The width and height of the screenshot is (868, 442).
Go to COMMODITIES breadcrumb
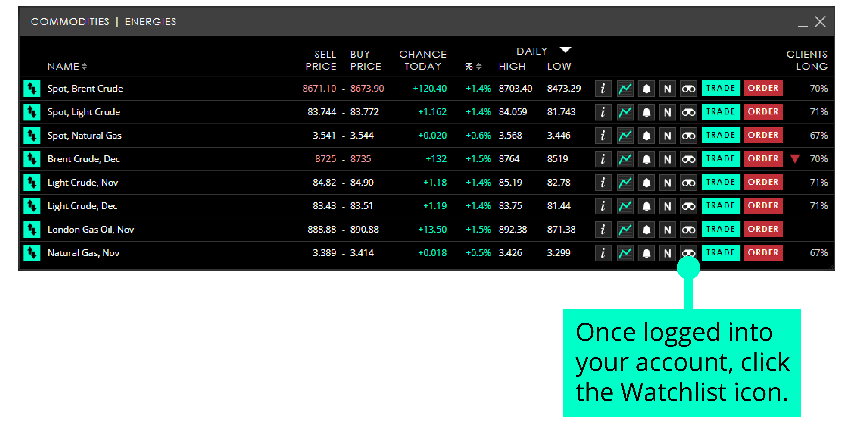[70, 22]
